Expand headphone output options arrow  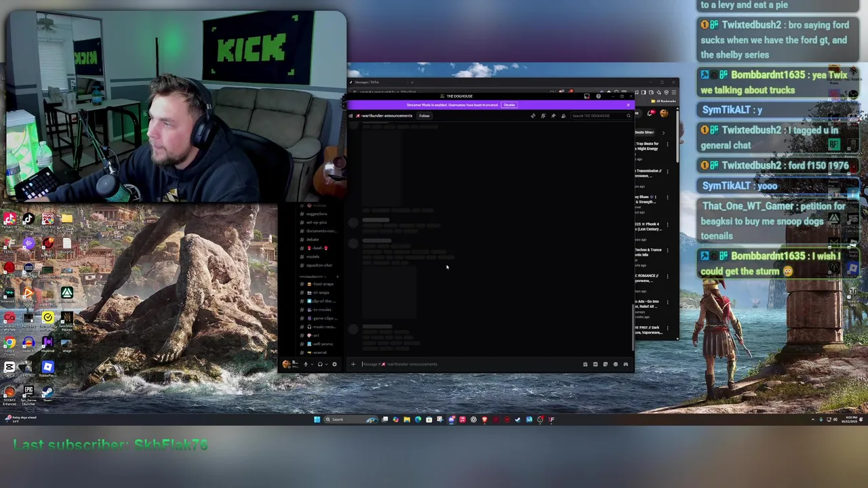(326, 364)
